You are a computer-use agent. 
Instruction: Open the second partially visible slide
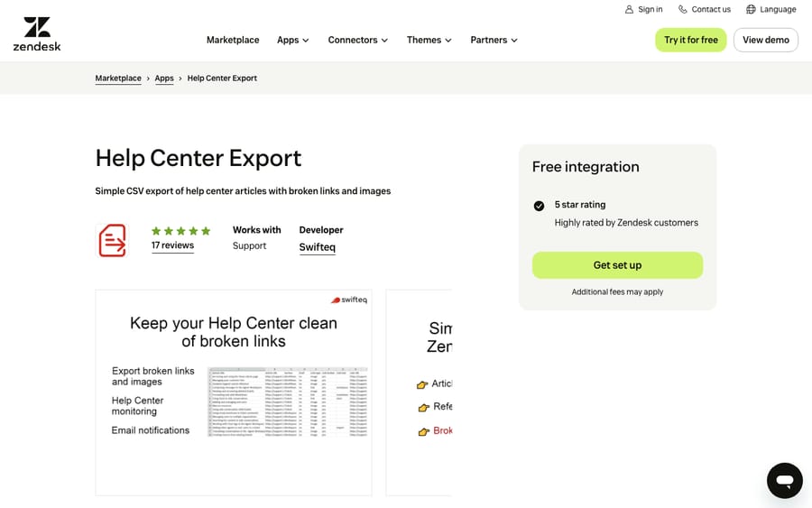[419, 393]
